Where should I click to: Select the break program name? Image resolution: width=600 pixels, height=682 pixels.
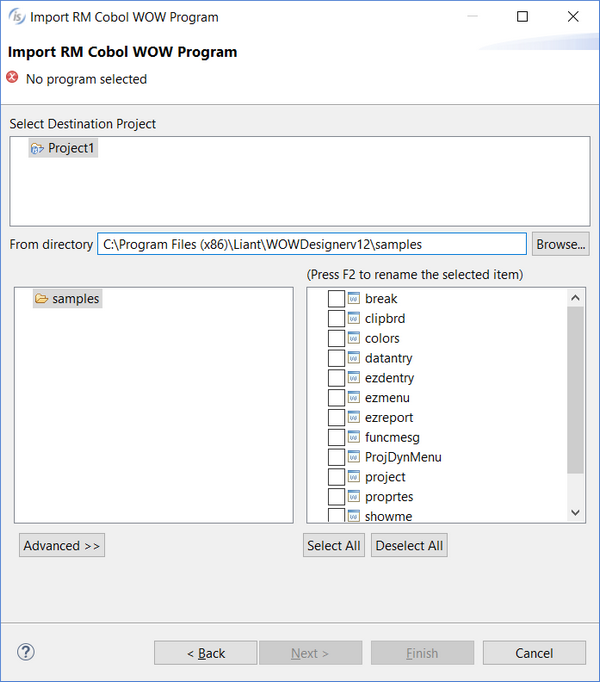(381, 299)
